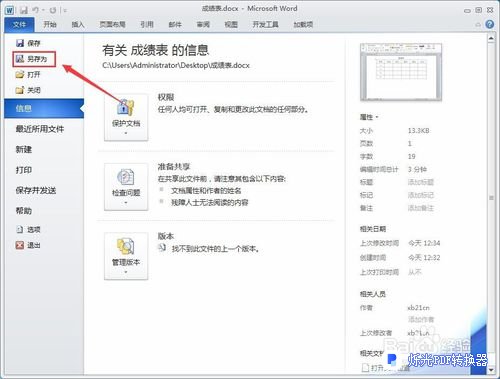Screen dimensions: 500x379
Task: Open the 保护文档 dropdown button
Action: pos(126,117)
